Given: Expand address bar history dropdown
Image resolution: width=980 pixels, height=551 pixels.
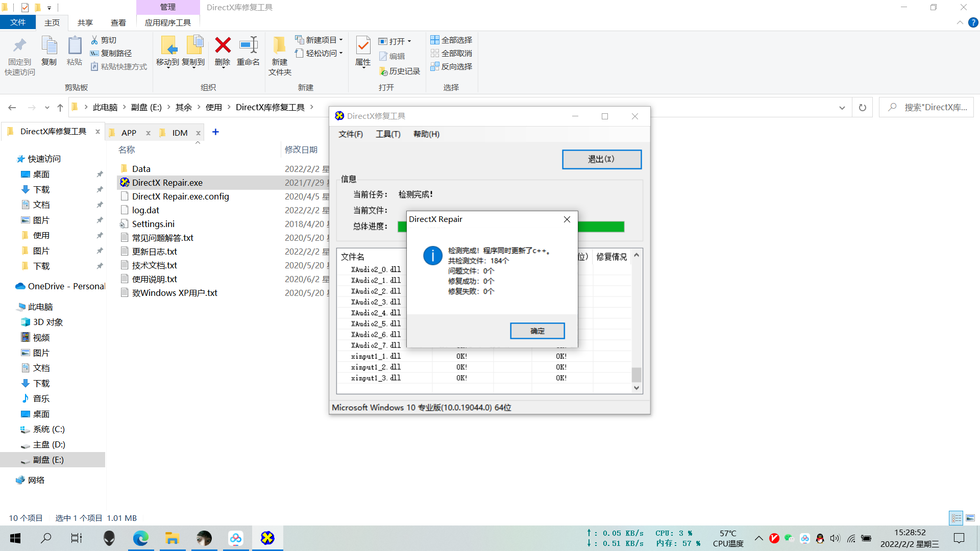Looking at the screenshot, I should (842, 108).
